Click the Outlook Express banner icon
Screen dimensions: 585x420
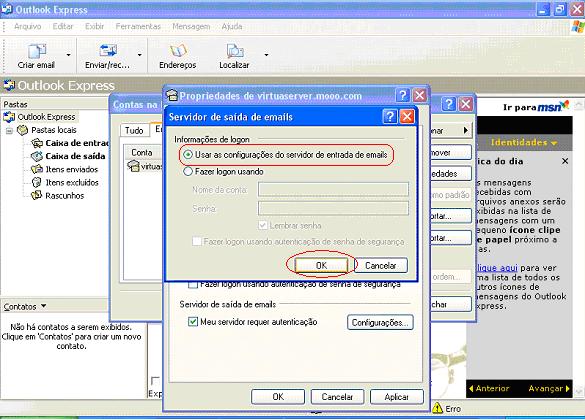(x=9, y=85)
